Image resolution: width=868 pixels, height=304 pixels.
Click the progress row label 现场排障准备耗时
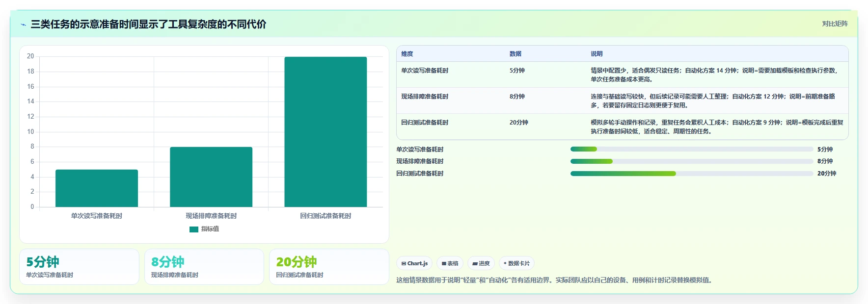click(x=420, y=161)
